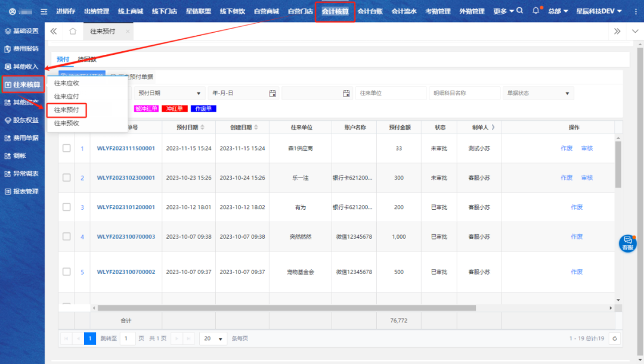This screenshot has height=364, width=644.
Task: Click the hamburger menu icon in the header
Action: tap(44, 11)
